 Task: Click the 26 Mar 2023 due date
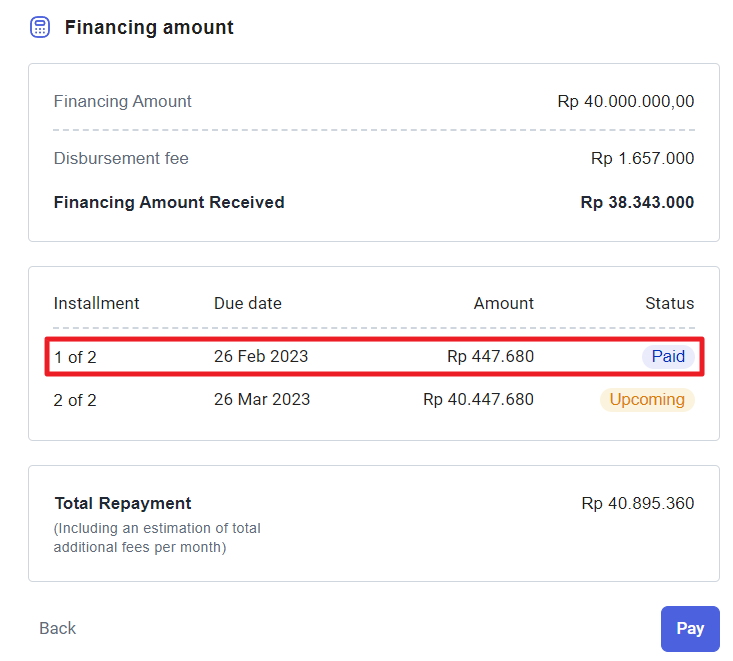262,400
